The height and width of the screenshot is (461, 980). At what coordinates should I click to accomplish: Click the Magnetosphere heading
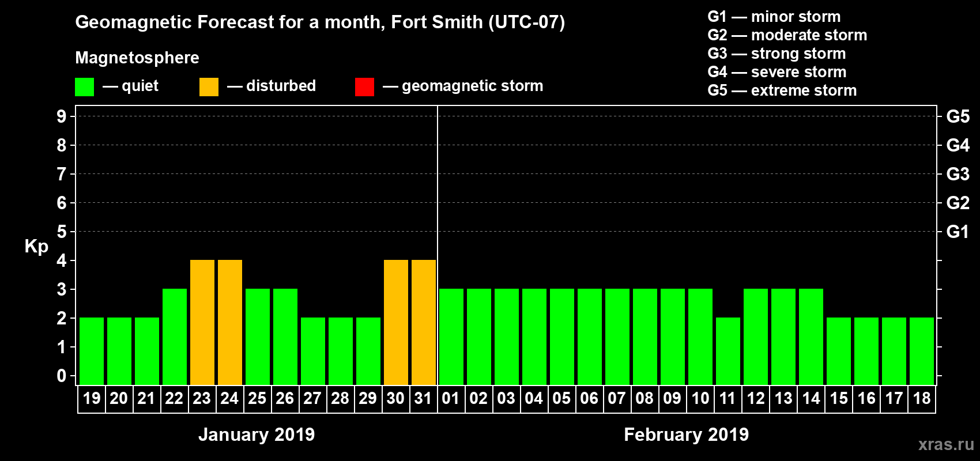(x=137, y=58)
